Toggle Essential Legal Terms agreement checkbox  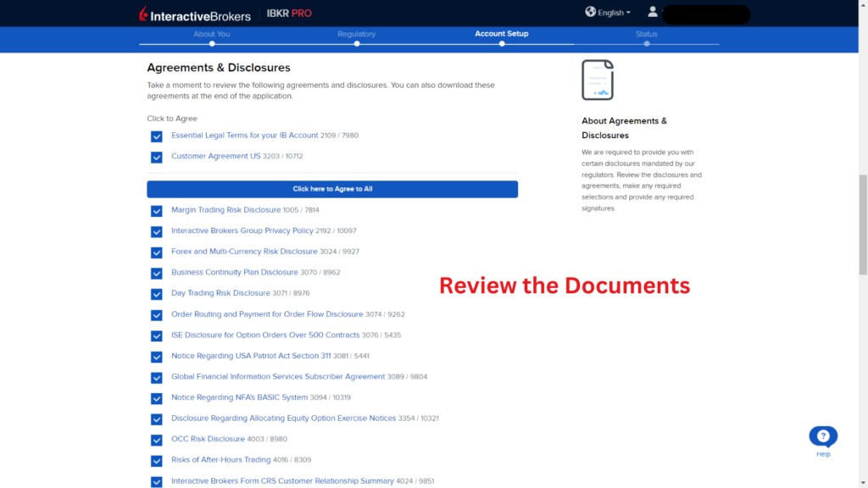point(157,136)
